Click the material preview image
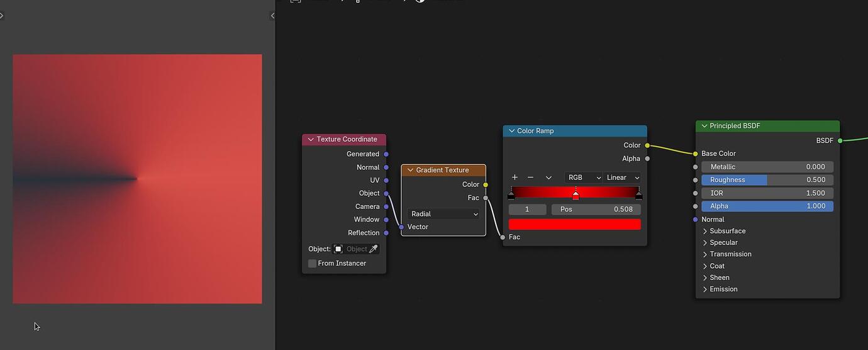This screenshot has height=350, width=868. pyautogui.click(x=137, y=179)
